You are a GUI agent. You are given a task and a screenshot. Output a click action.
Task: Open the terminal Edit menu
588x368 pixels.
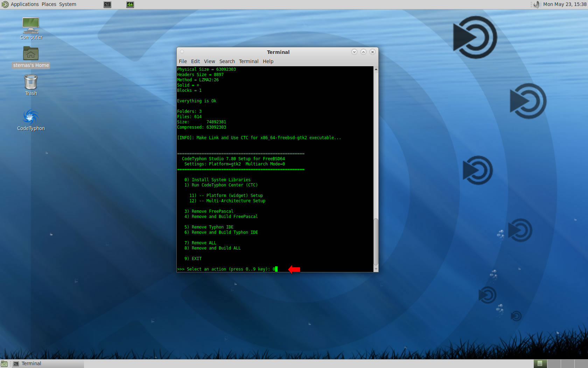(x=195, y=61)
